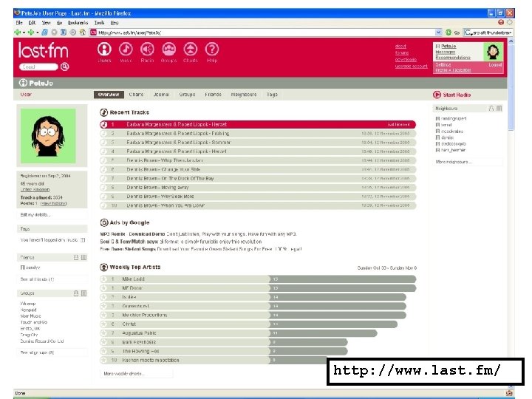Open the forward button history dropdown
The height and width of the screenshot is (399, 532).
[38, 33]
